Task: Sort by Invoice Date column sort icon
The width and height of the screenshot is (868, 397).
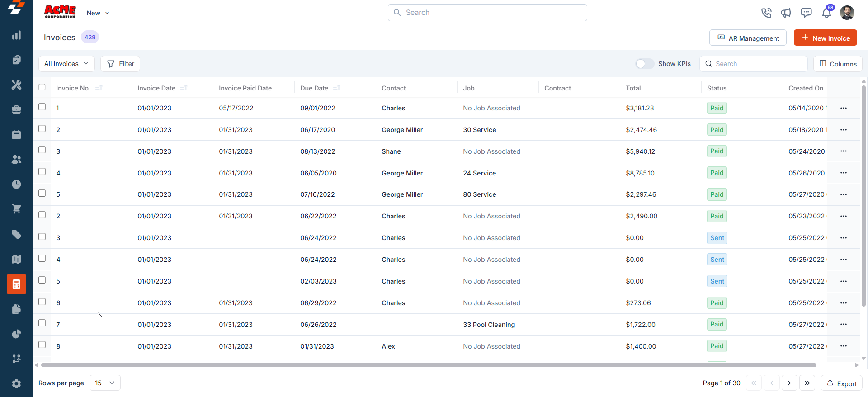Action: (x=184, y=88)
